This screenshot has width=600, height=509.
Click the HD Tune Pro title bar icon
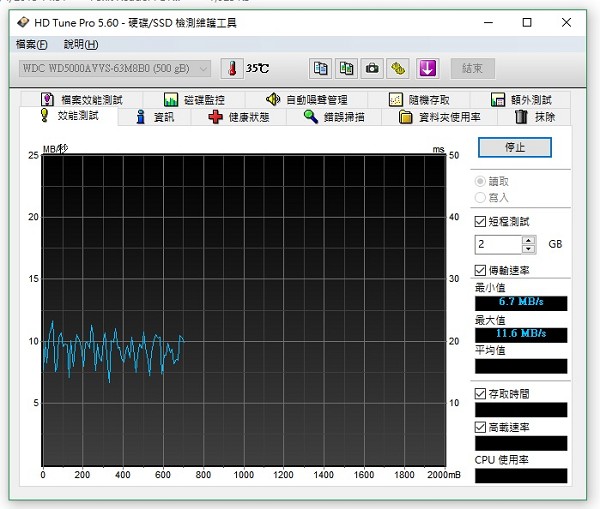pyautogui.click(x=23, y=23)
